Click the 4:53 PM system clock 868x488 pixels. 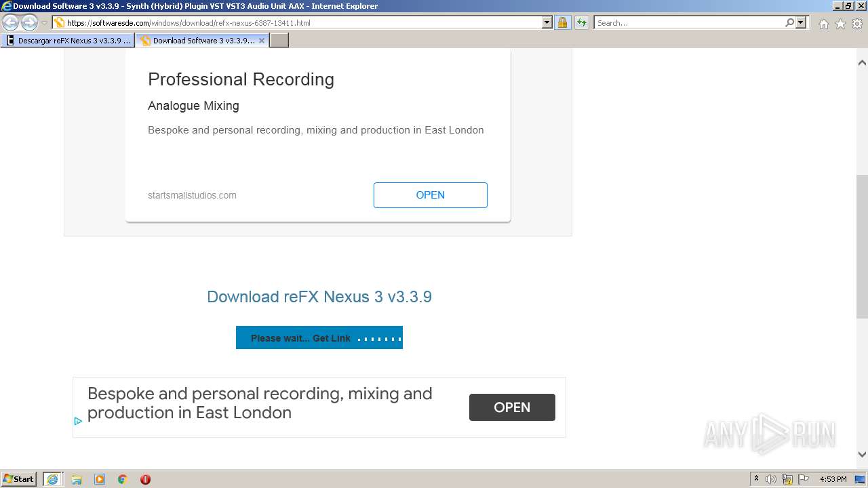tap(833, 479)
